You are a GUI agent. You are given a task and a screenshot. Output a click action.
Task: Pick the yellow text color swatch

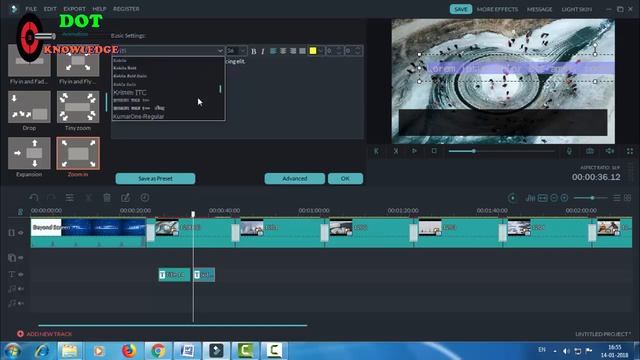coord(313,51)
